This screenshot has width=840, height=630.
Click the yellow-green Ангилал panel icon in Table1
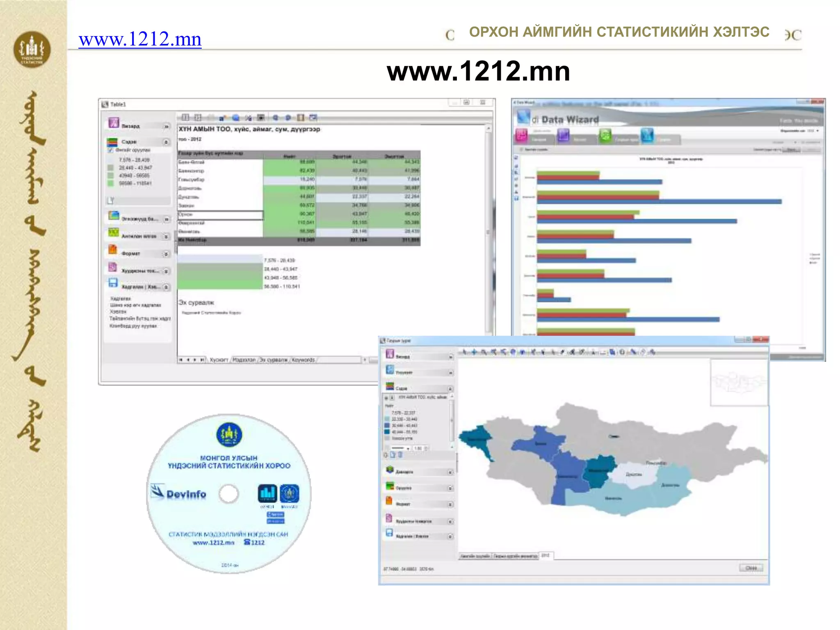click(x=113, y=233)
